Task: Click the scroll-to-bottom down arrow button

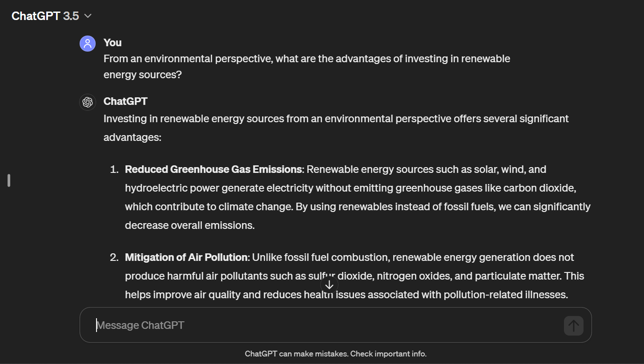Action: click(329, 284)
